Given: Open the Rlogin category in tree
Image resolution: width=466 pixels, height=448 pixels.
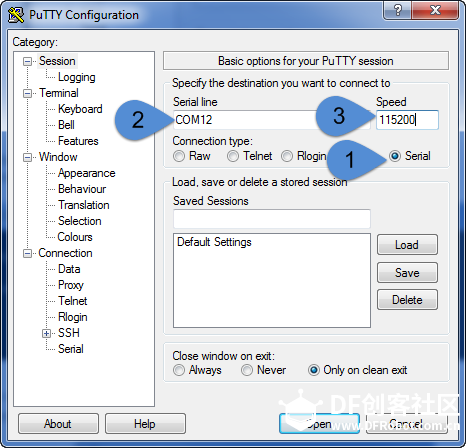Looking at the screenshot, I should pyautogui.click(x=73, y=317).
